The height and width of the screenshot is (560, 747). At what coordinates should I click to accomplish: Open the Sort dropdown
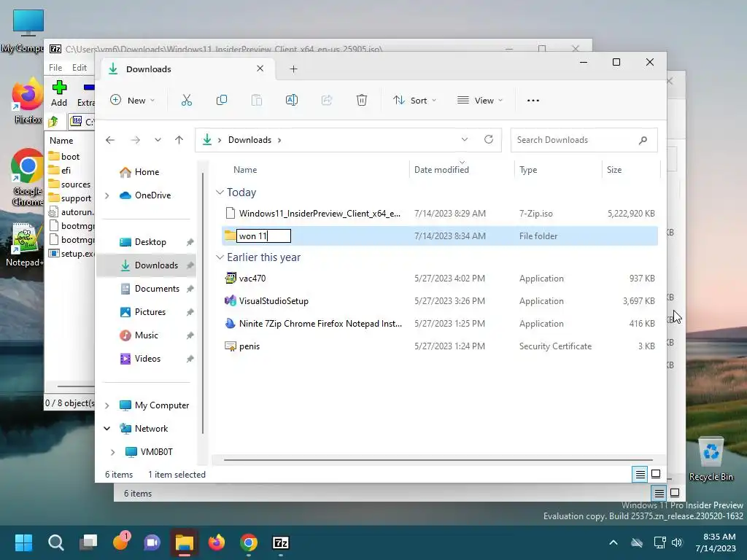click(414, 100)
